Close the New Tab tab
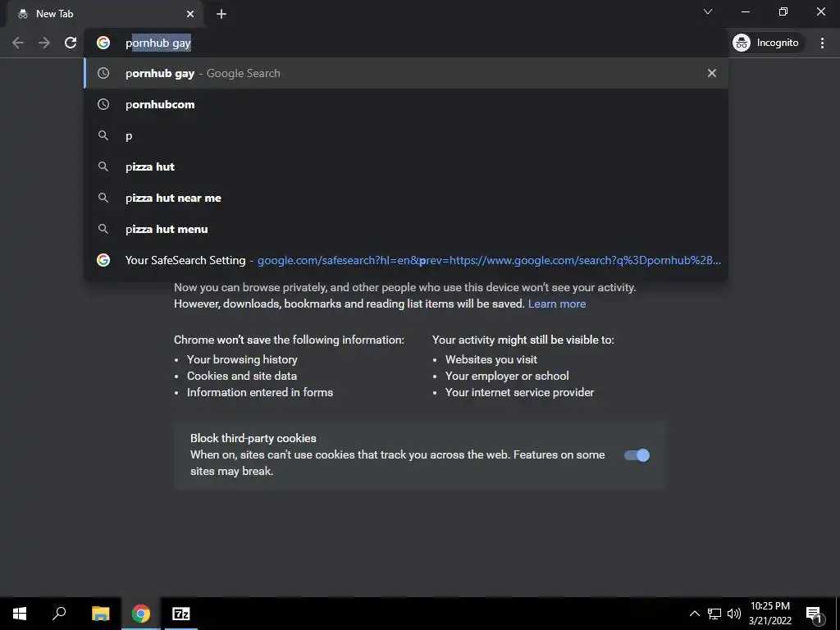840x630 pixels. 190,15
